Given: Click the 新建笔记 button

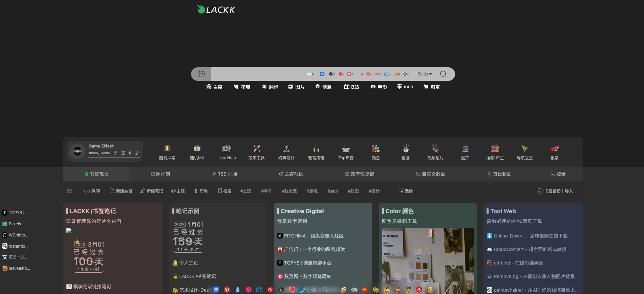Looking at the screenshot, I should pyautogui.click(x=151, y=191).
